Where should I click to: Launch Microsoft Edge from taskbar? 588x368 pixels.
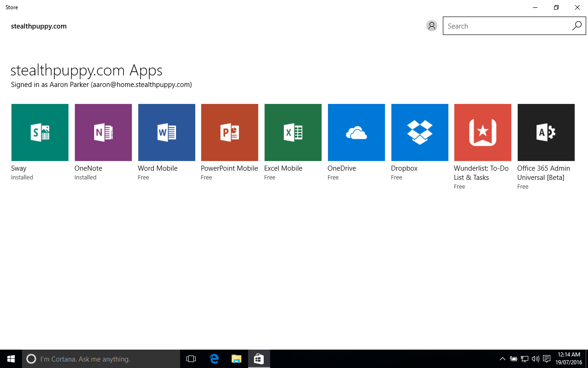pyautogui.click(x=214, y=359)
